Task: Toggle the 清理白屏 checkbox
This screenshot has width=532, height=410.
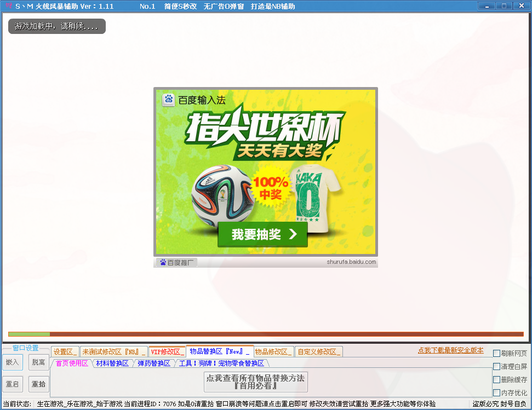Action: 496,367
